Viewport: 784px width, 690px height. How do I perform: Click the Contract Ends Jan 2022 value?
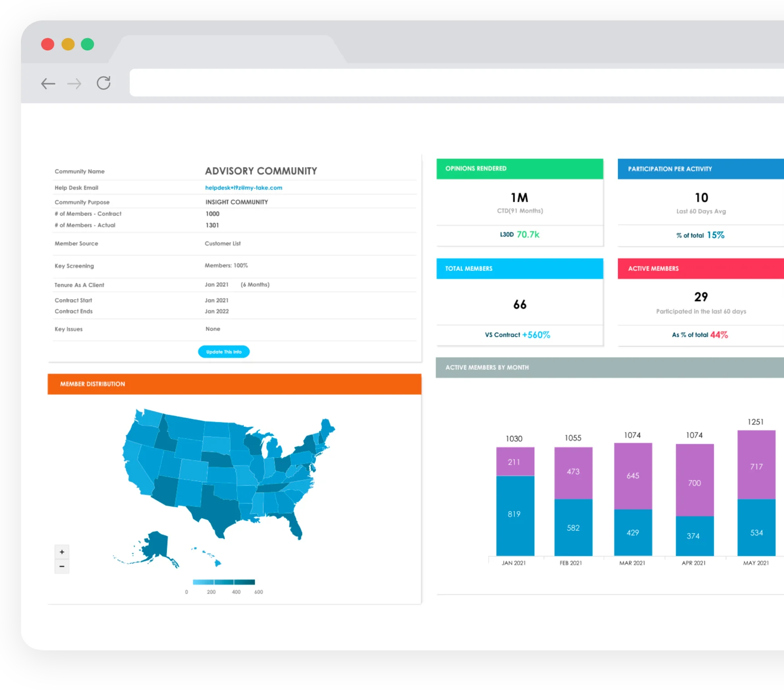coord(216,311)
